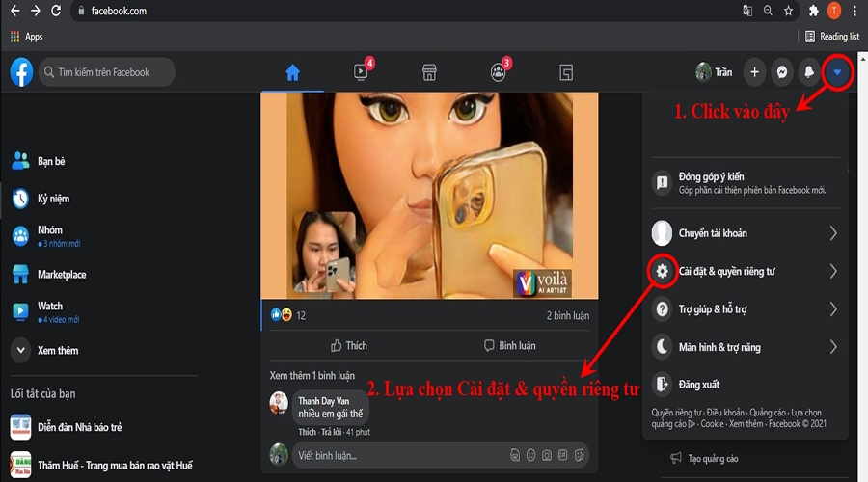Click the settings gear icon
The width and height of the screenshot is (868, 482).
point(662,271)
